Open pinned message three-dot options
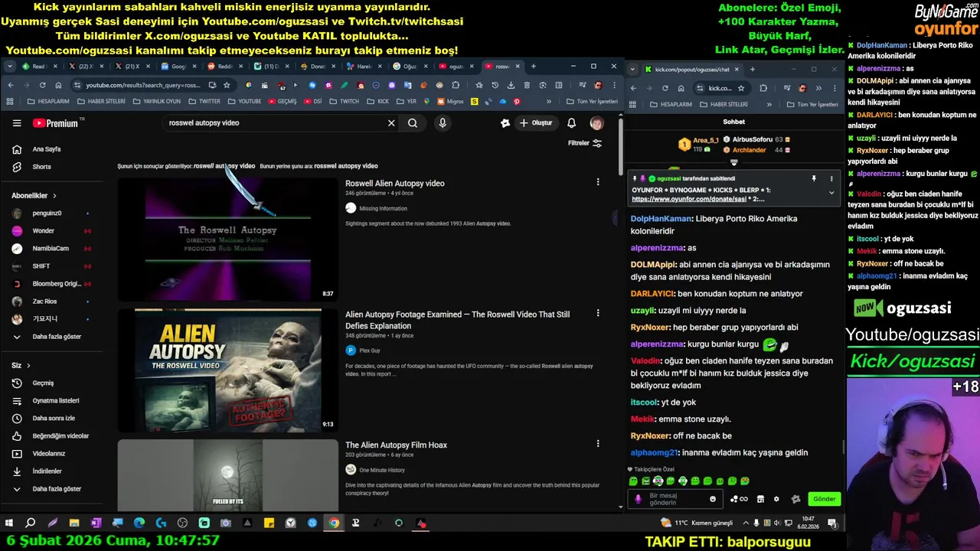The image size is (980, 551). [831, 178]
